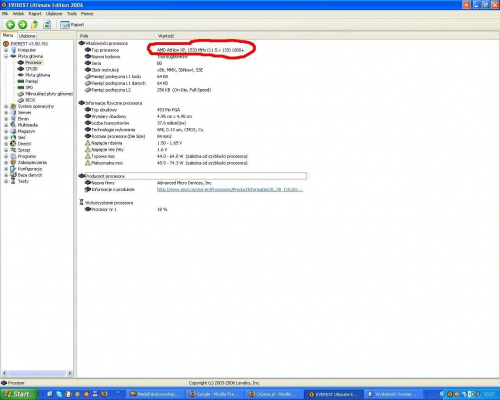The width and height of the screenshot is (500, 400).
Task: Open the Widok menu
Action: coord(18,14)
